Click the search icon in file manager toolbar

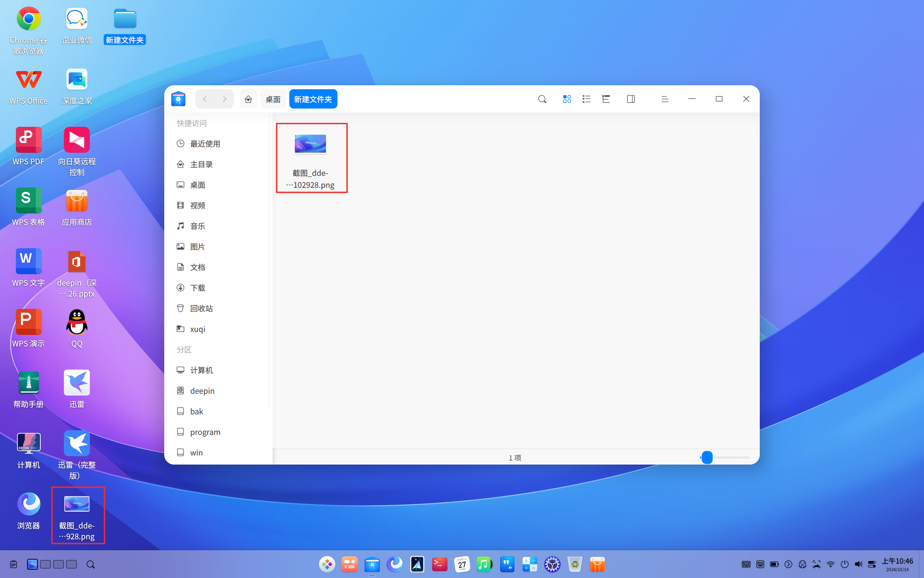tap(542, 99)
